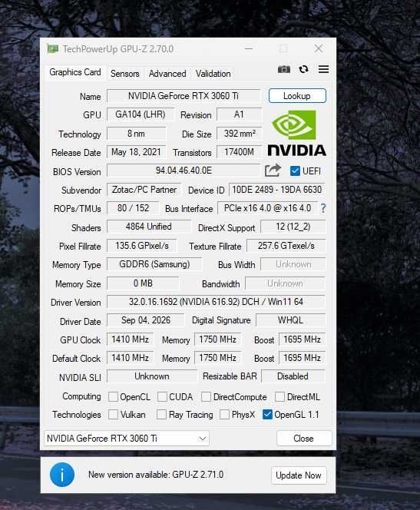Switch to the Graphics Card tab
Screen dimensions: 420x510
pos(75,72)
